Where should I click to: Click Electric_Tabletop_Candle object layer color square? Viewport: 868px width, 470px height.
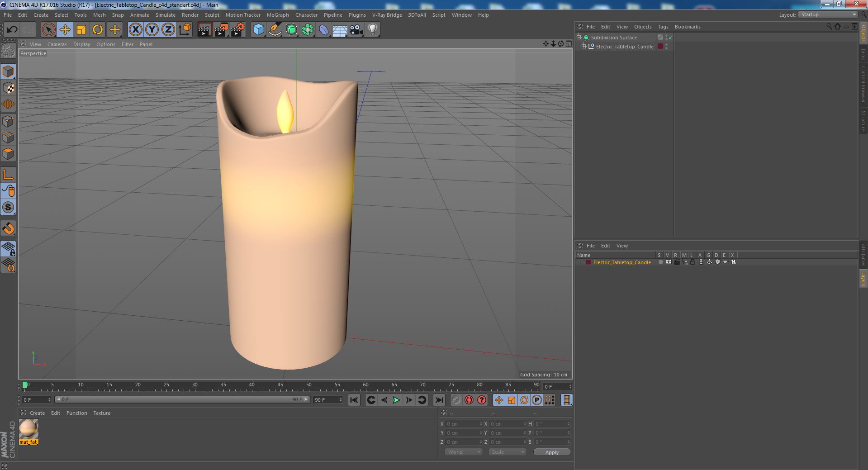point(660,47)
